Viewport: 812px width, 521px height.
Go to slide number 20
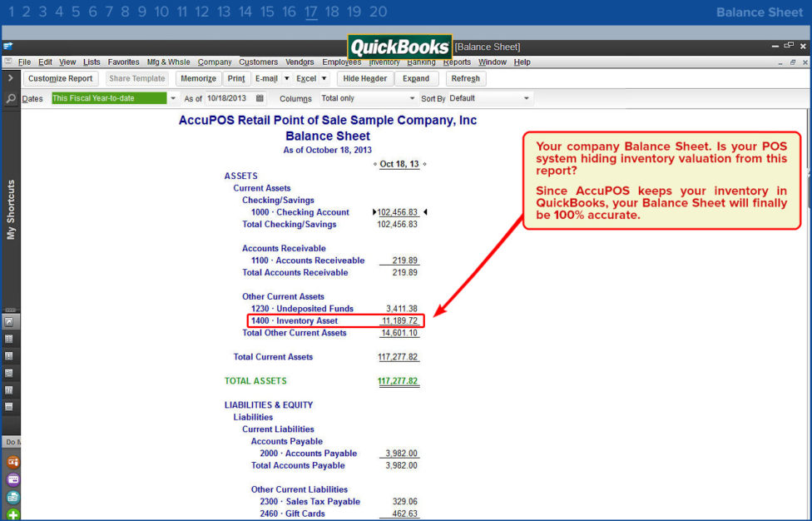tap(378, 12)
